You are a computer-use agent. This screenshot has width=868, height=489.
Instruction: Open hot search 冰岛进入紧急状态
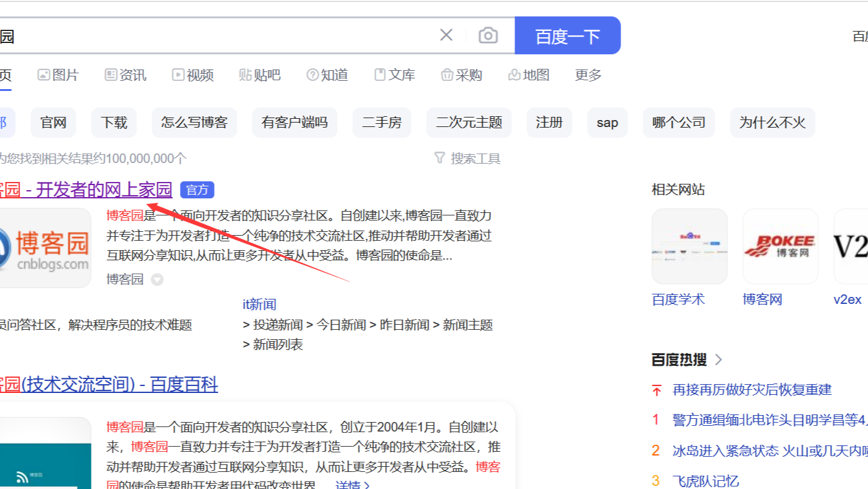click(770, 450)
